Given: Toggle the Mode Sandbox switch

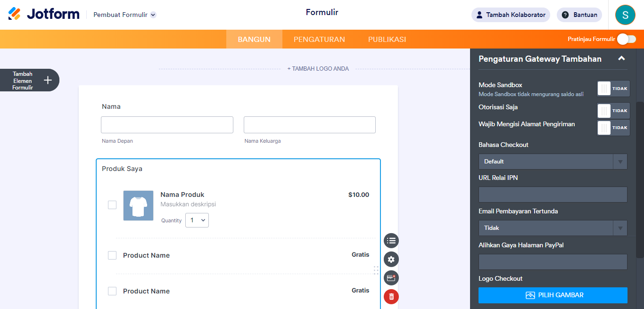Looking at the screenshot, I should [613, 89].
